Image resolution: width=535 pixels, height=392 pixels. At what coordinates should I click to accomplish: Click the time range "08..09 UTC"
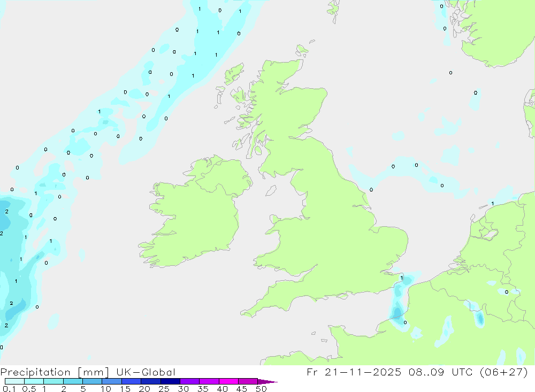pyautogui.click(x=441, y=372)
